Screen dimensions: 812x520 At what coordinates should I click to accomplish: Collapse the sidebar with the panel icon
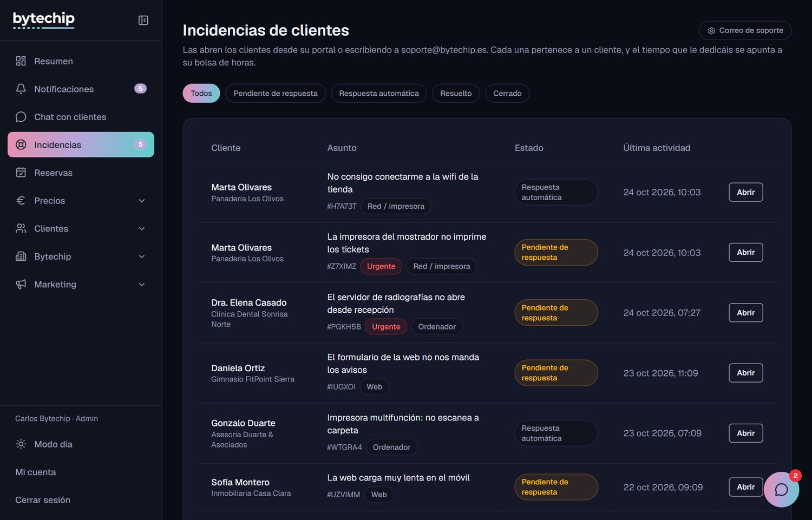143,20
